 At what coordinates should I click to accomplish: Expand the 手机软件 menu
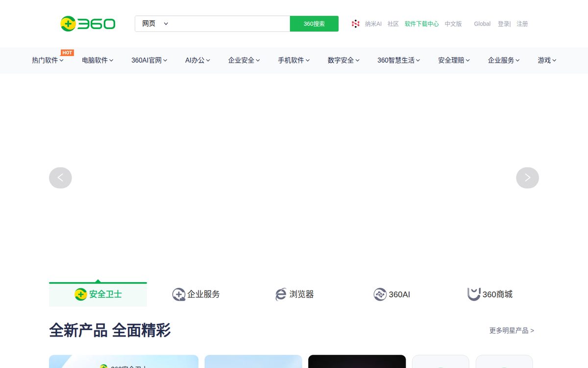pyautogui.click(x=294, y=60)
